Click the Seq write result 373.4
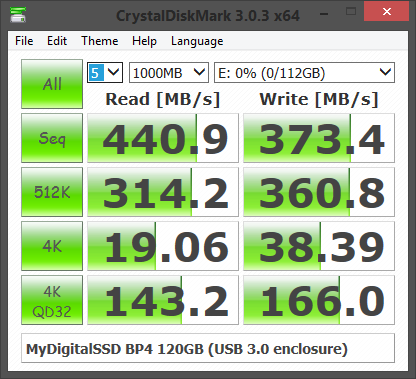The height and width of the screenshot is (379, 416). [x=319, y=138]
